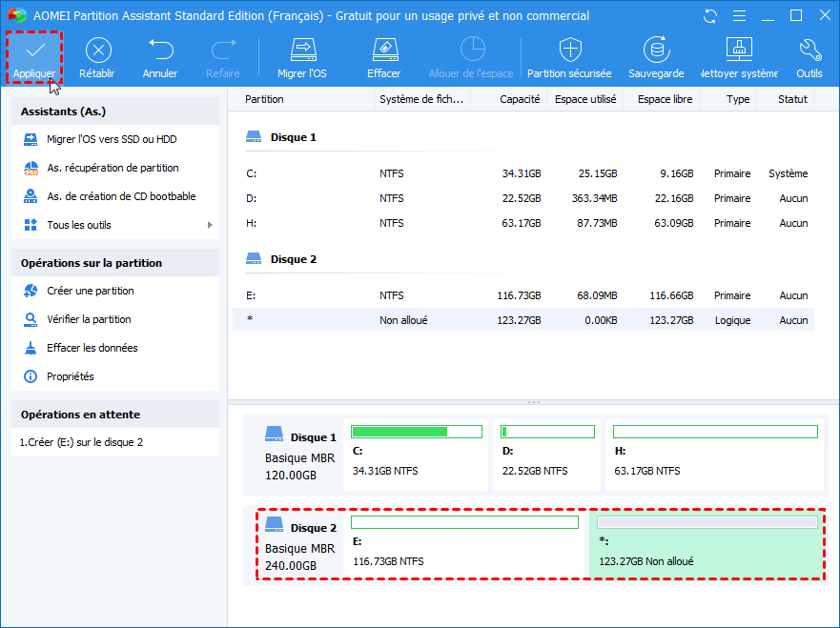
Task: Select the H: partition row in the list
Action: (522, 223)
